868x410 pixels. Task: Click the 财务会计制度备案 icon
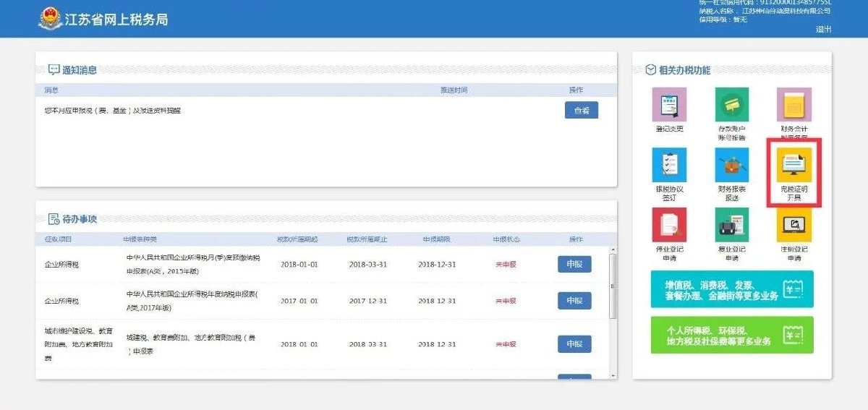point(794,105)
